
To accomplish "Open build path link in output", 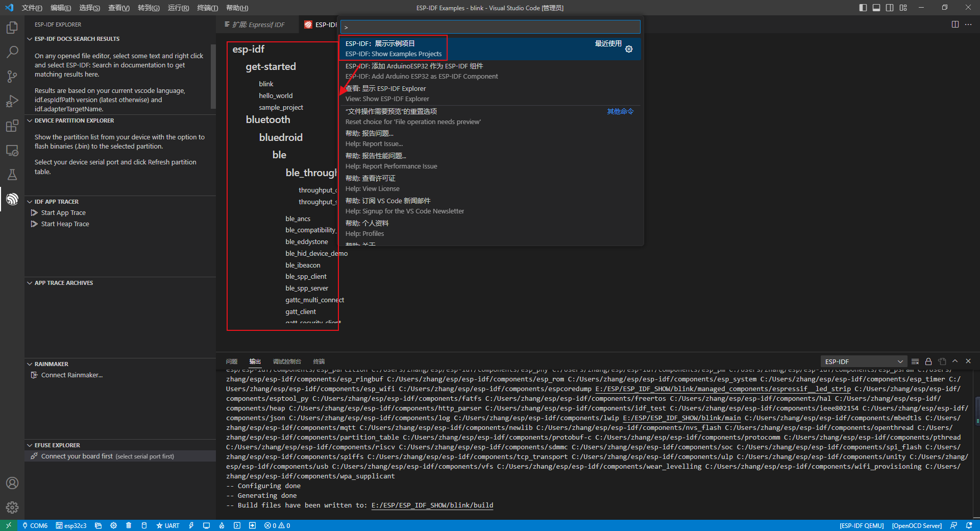I will [x=432, y=505].
